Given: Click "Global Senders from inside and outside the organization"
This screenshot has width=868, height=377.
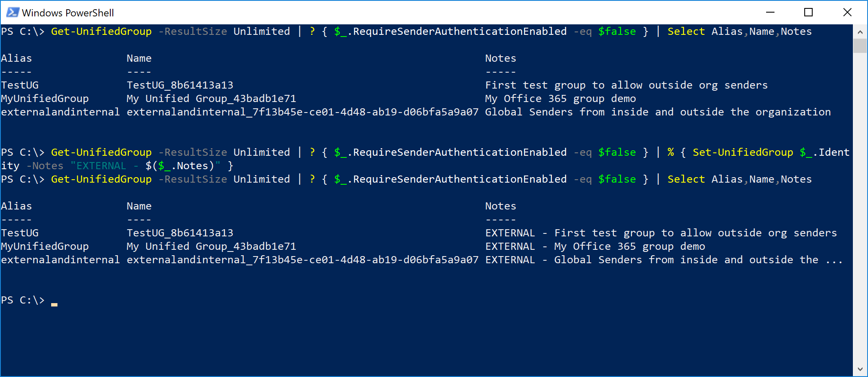Looking at the screenshot, I should tap(657, 112).
